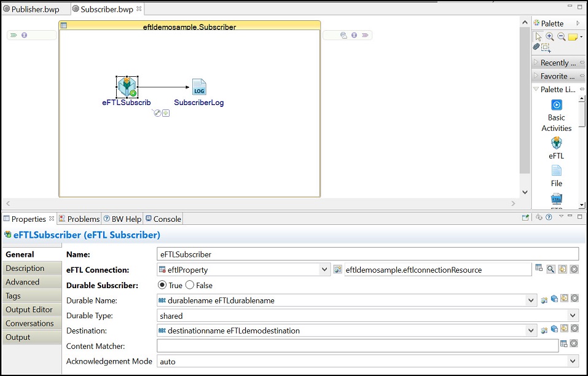
Task: Click the clear (X) icon for eFTL Connection
Action: [x=574, y=269]
